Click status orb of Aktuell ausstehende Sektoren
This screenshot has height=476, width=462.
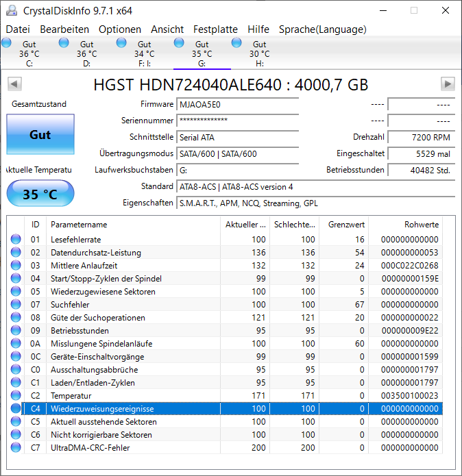click(x=16, y=421)
